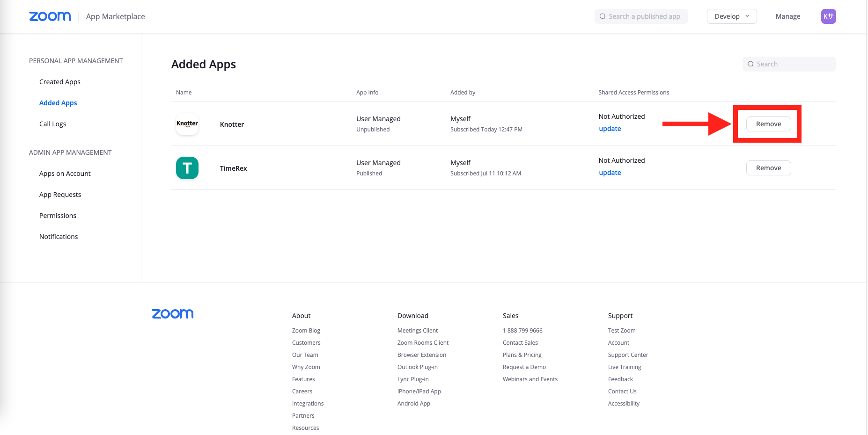Remove the TimeRex app
Image resolution: width=868 pixels, height=435 pixels.
click(768, 168)
